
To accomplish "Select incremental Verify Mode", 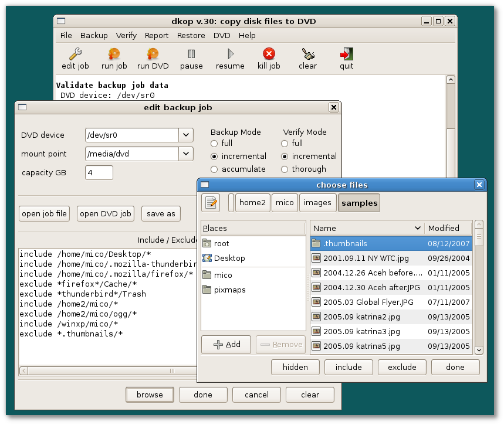I will 285,157.
